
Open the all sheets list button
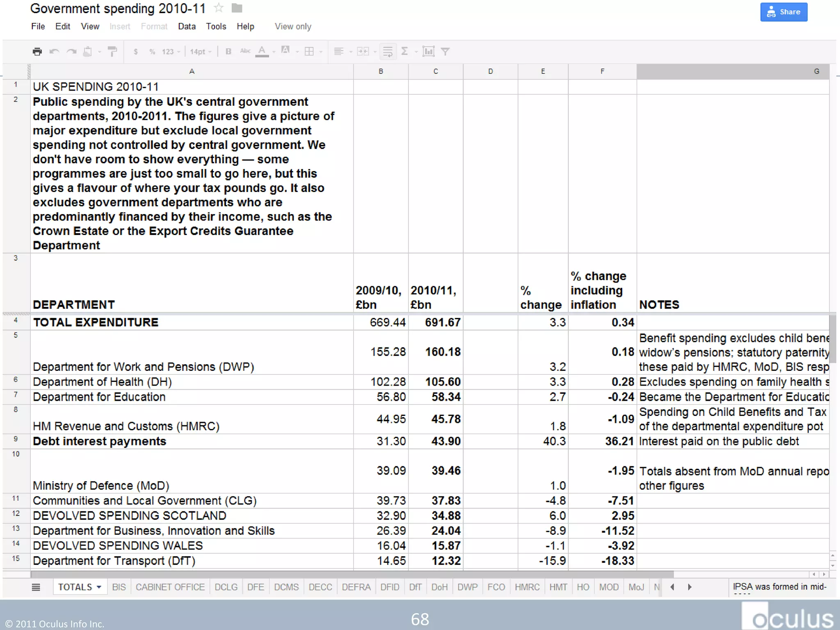tap(36, 587)
